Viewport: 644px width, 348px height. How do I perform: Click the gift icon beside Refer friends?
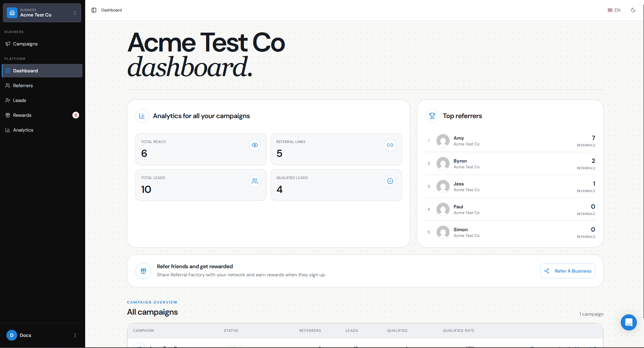[143, 271]
